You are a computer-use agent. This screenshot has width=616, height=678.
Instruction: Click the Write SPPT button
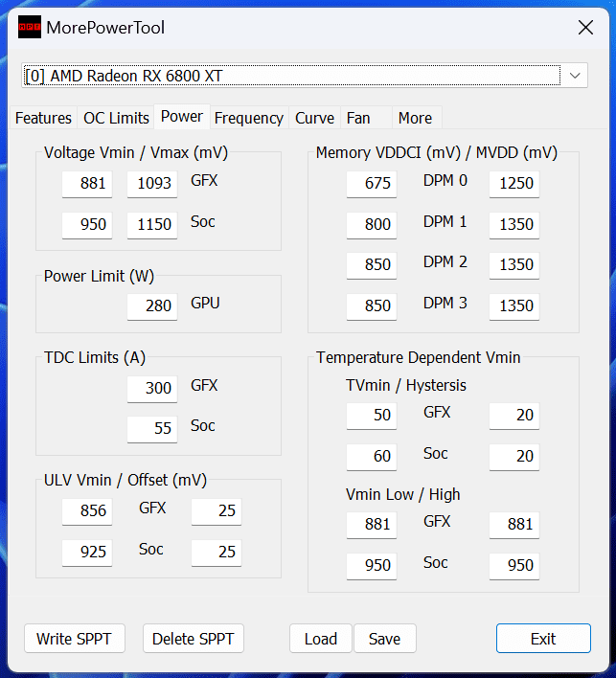click(x=75, y=639)
